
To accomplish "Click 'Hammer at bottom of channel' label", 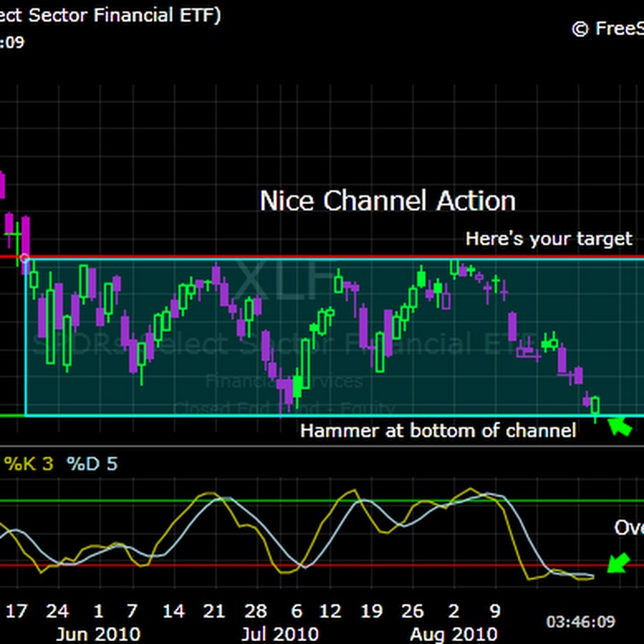I will [x=438, y=431].
